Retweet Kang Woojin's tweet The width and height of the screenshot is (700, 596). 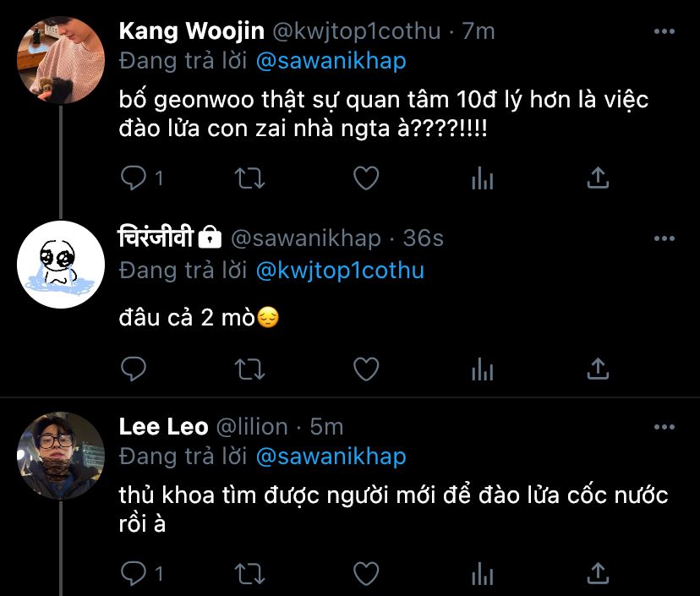(x=249, y=178)
